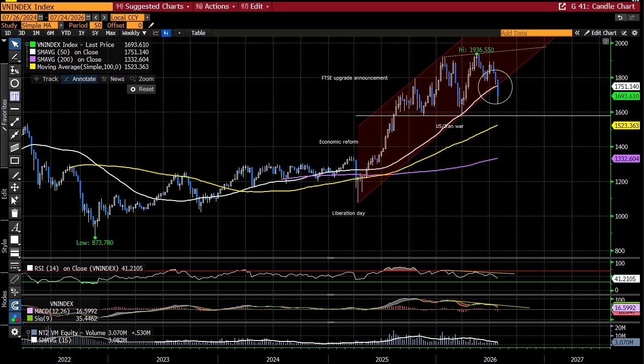Switch to candle chart type
644x364 pixels.
[166, 33]
